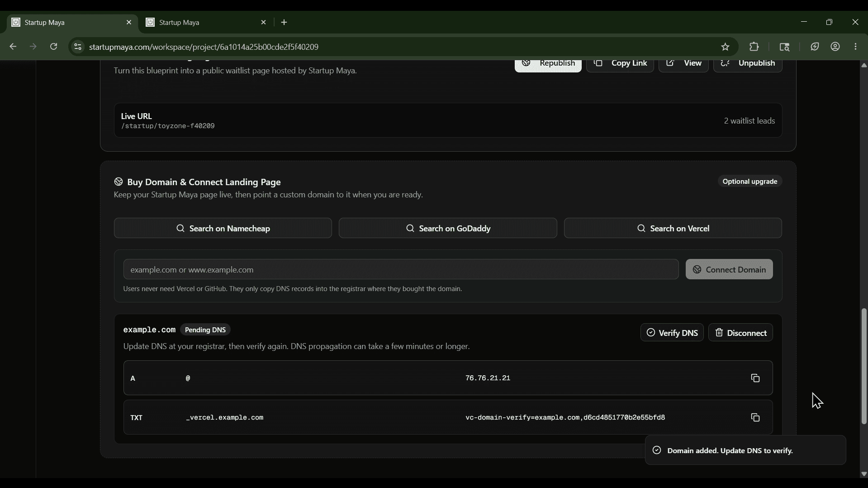Select the first Startup Maya tab
The height and width of the screenshot is (488, 868).
[72, 22]
